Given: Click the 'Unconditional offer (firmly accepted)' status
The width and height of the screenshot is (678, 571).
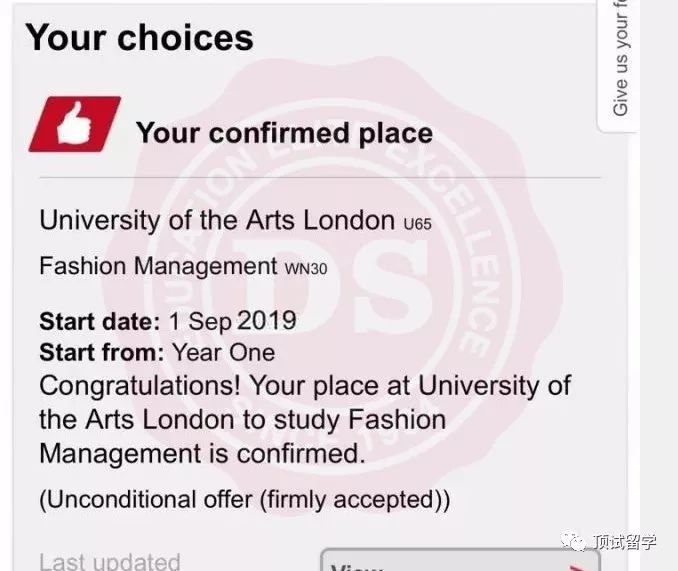Looking at the screenshot, I should point(244,499).
